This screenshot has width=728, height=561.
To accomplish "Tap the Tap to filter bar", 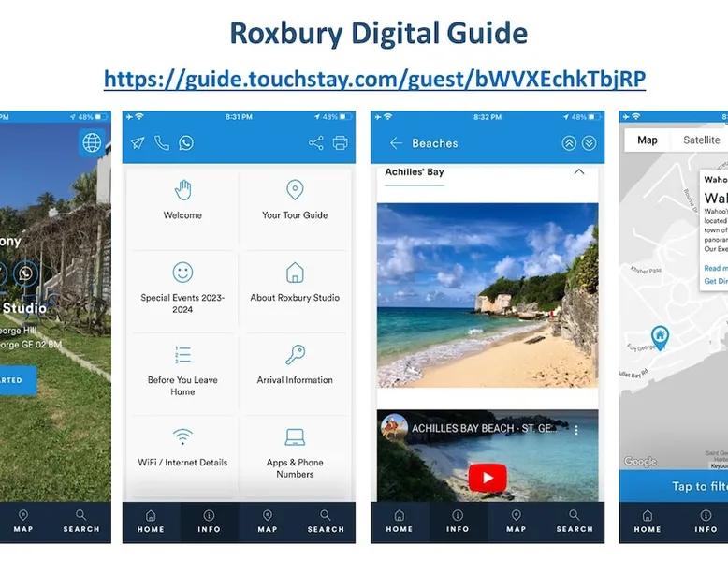I will tap(674, 486).
